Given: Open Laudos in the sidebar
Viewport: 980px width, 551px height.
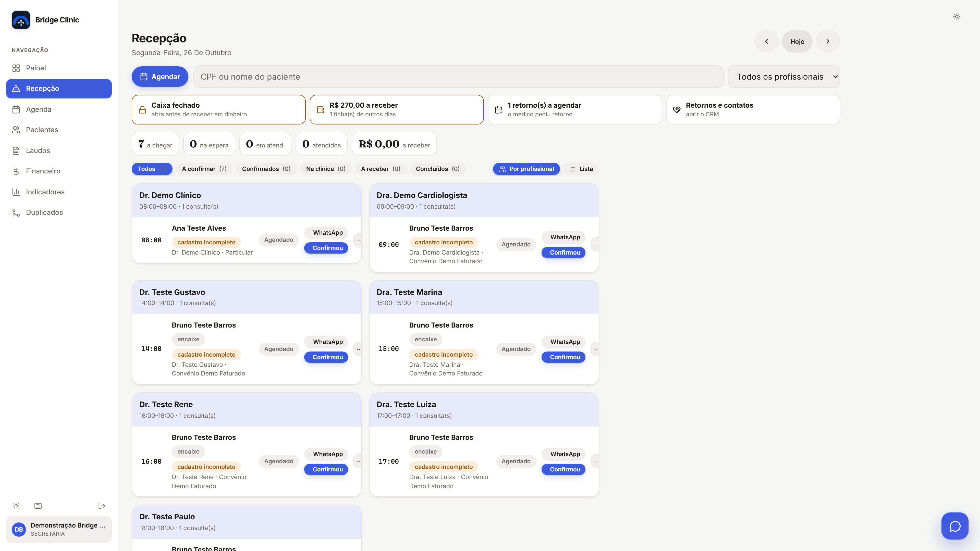Looking at the screenshot, I should pyautogui.click(x=59, y=151).
